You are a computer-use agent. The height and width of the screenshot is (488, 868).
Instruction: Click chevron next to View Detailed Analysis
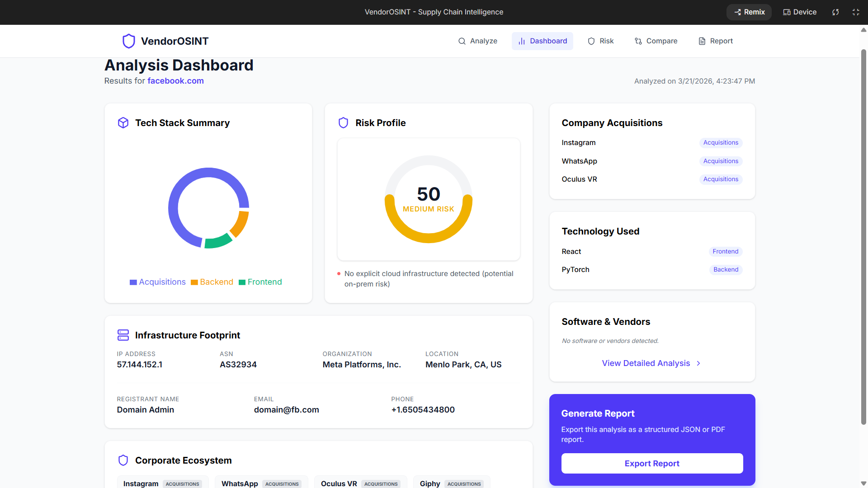pyautogui.click(x=698, y=363)
